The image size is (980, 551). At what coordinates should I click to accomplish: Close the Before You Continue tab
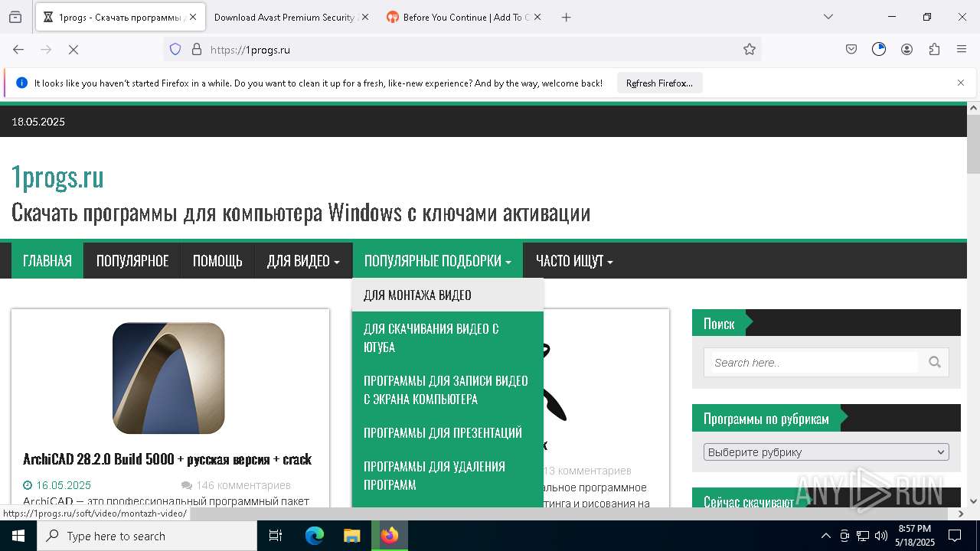pos(537,17)
